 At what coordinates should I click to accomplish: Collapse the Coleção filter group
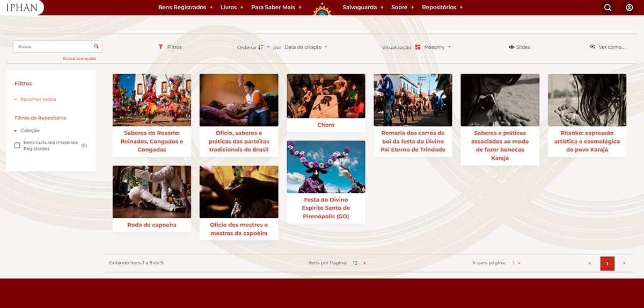(16, 131)
